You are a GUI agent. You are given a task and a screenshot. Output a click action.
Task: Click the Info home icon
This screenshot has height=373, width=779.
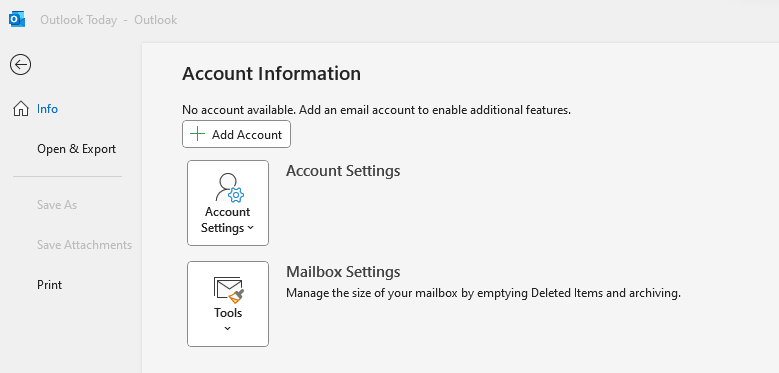tap(21, 109)
